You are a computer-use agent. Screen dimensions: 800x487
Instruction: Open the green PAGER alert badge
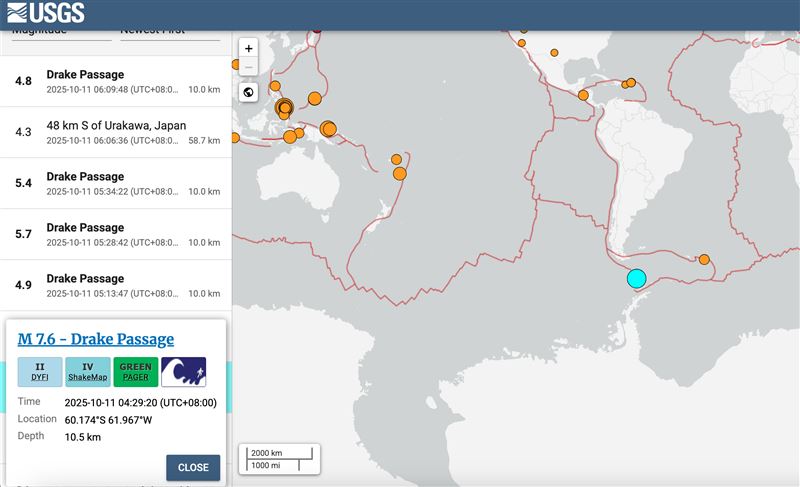pos(136,372)
